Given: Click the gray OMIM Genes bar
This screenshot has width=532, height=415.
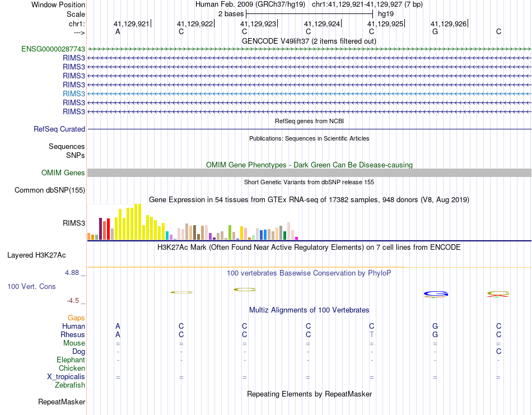Looking at the screenshot, I should (309, 172).
